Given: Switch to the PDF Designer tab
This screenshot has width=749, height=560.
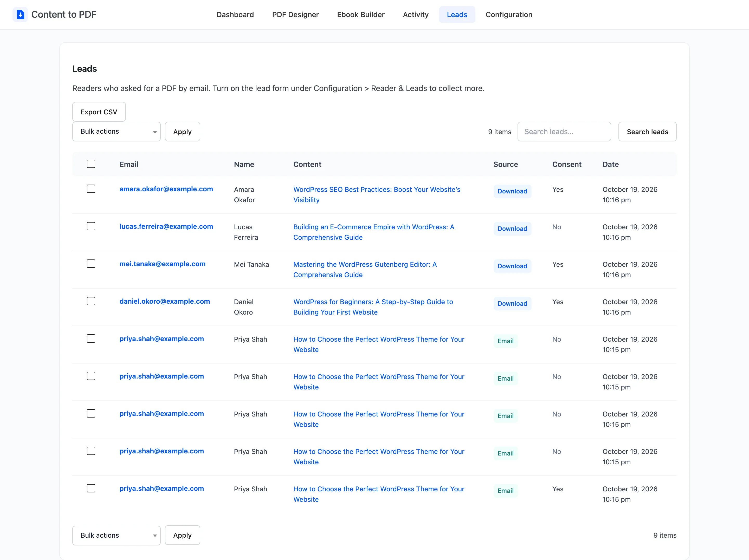Looking at the screenshot, I should 295,15.
